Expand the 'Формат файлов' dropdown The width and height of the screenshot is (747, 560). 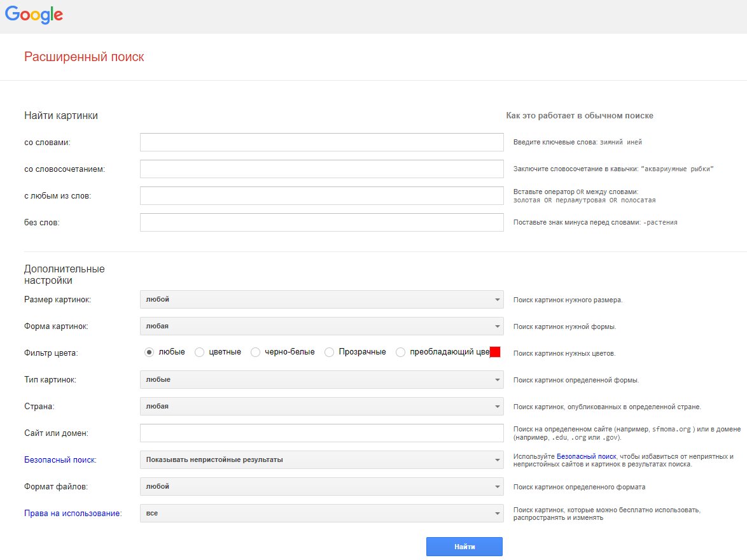pyautogui.click(x=321, y=486)
